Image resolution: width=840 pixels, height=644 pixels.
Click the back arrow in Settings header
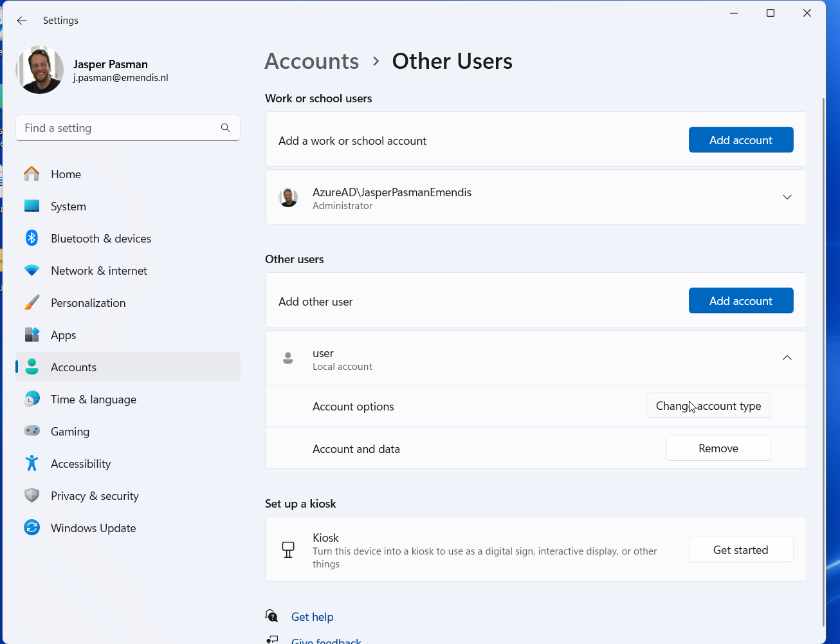point(22,21)
